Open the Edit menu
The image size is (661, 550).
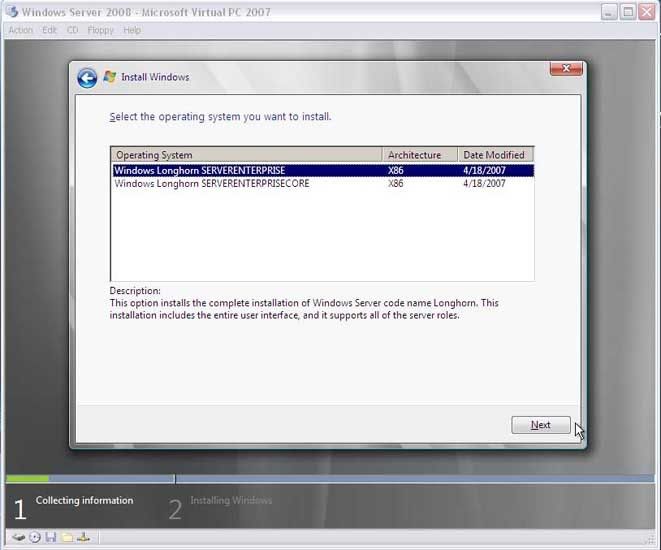click(x=49, y=30)
